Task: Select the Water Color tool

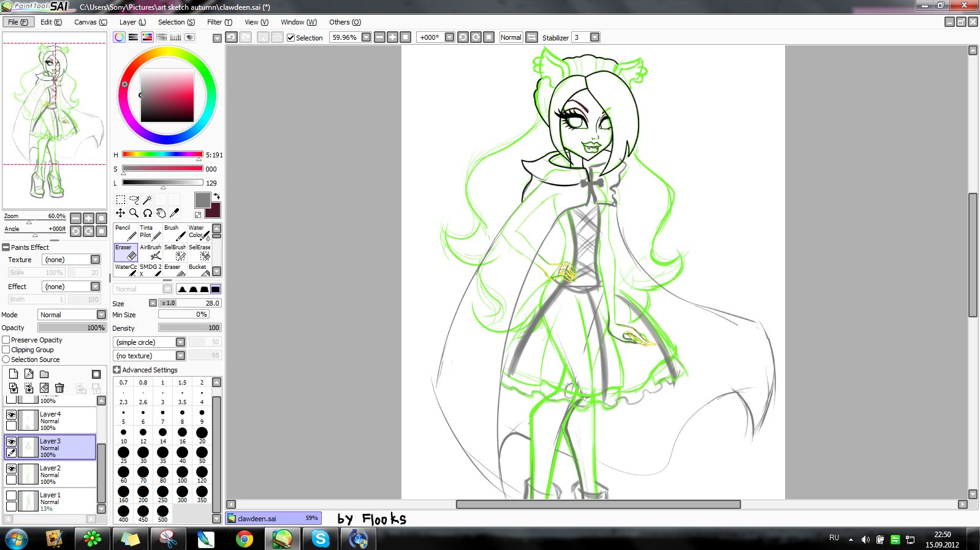Action: coord(199,233)
